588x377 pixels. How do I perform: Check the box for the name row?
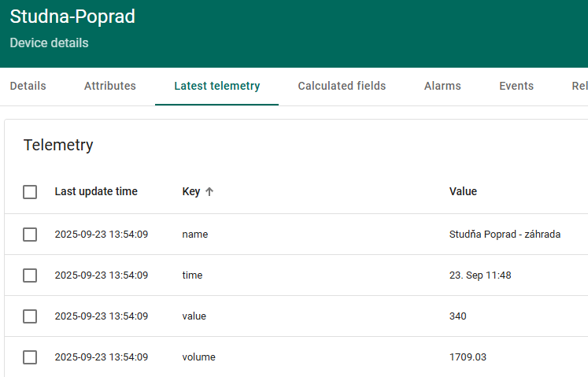click(30, 235)
